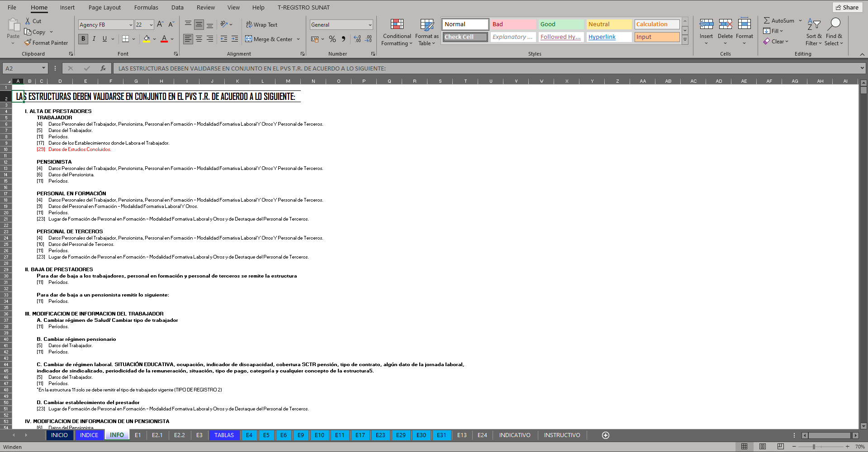Open Conditional Formatting menu
This screenshot has width=868, height=452.
(x=397, y=33)
